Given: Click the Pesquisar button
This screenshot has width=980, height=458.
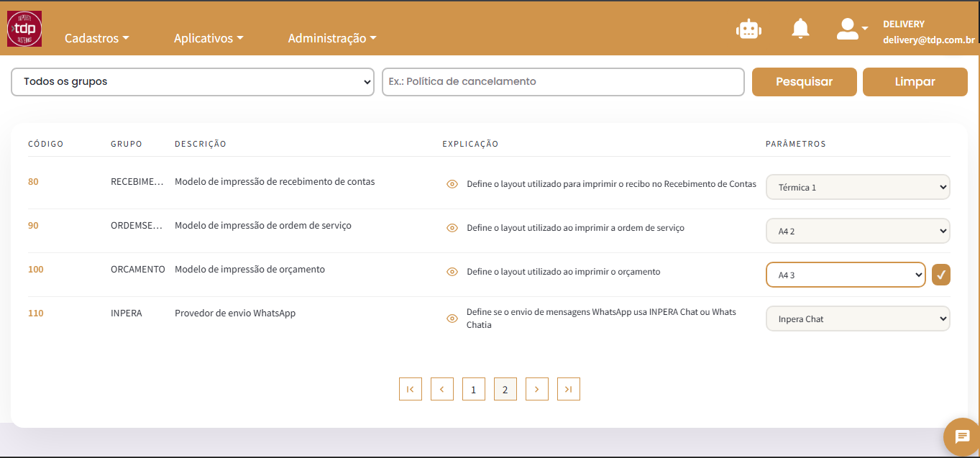Looking at the screenshot, I should tap(805, 82).
